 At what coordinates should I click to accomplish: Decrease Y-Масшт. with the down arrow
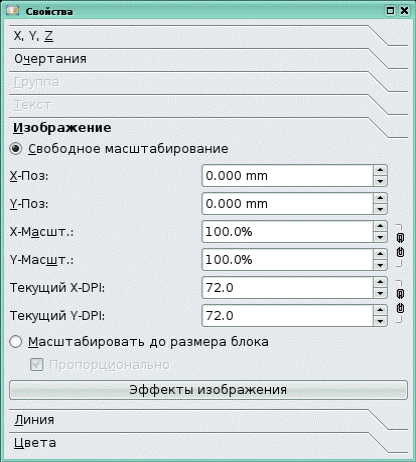click(x=380, y=265)
